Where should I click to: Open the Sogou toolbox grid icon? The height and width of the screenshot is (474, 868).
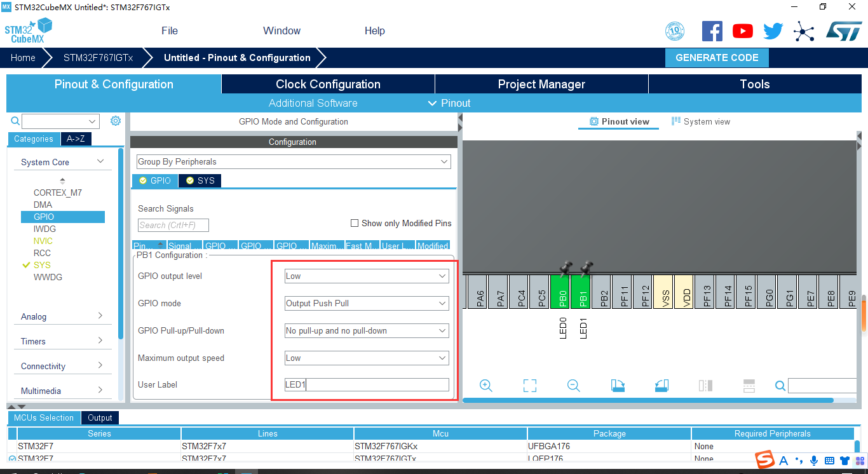point(859,461)
